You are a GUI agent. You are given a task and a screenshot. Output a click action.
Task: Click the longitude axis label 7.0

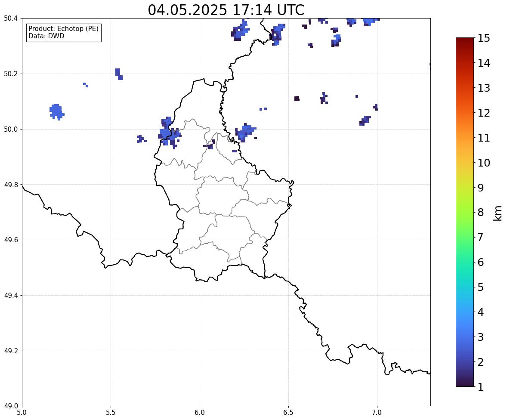pos(377,413)
